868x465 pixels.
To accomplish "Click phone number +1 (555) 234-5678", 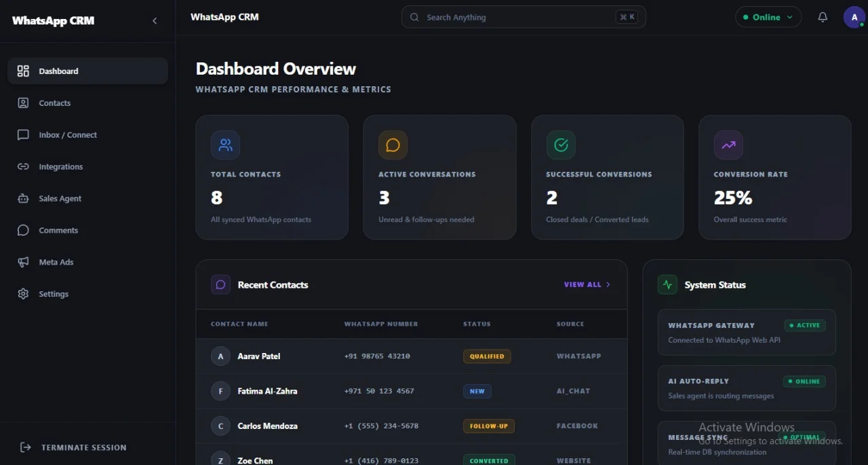I will (x=381, y=426).
